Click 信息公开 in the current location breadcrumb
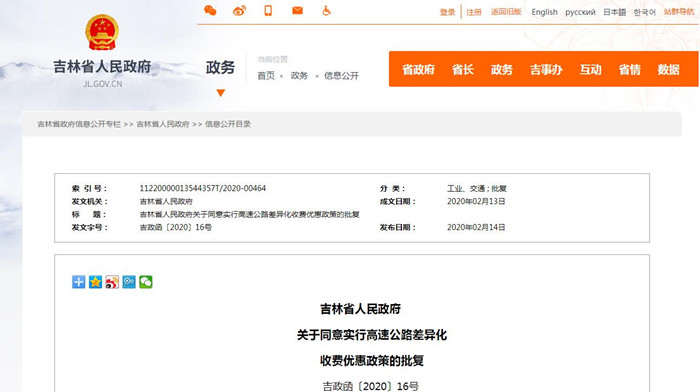The image size is (700, 392). click(342, 76)
